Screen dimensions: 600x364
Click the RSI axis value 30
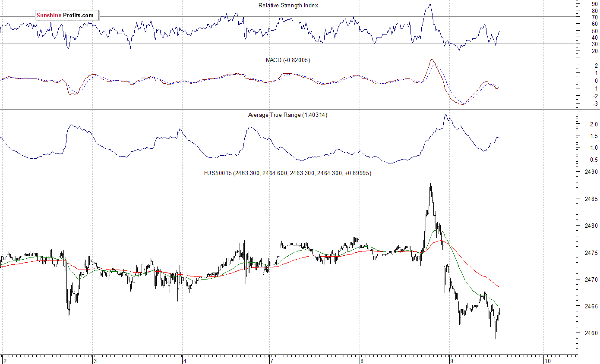click(x=595, y=44)
